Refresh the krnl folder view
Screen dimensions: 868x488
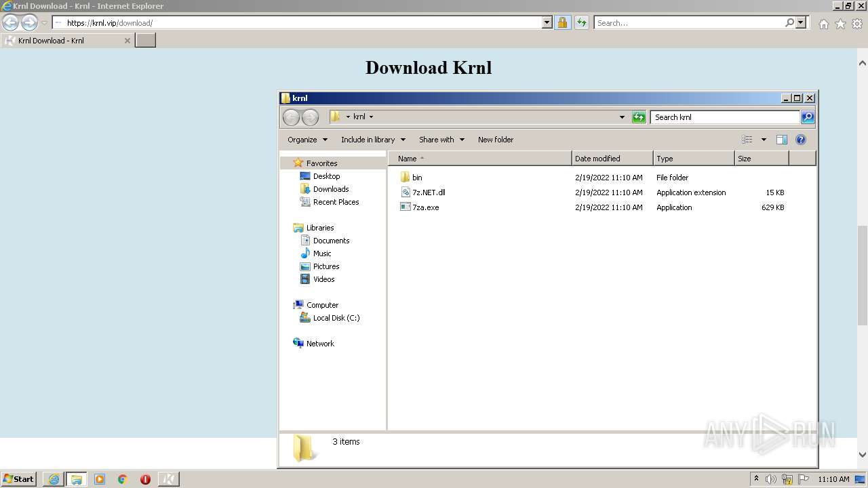(x=639, y=117)
